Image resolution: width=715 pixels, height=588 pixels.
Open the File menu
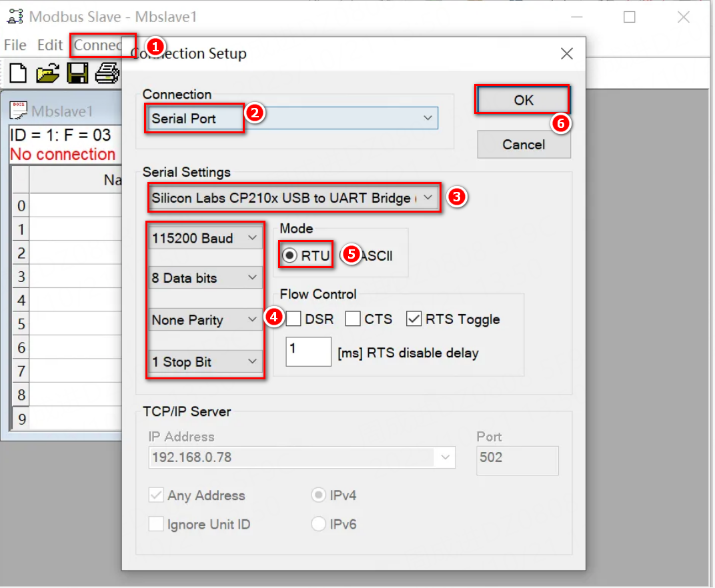point(15,45)
